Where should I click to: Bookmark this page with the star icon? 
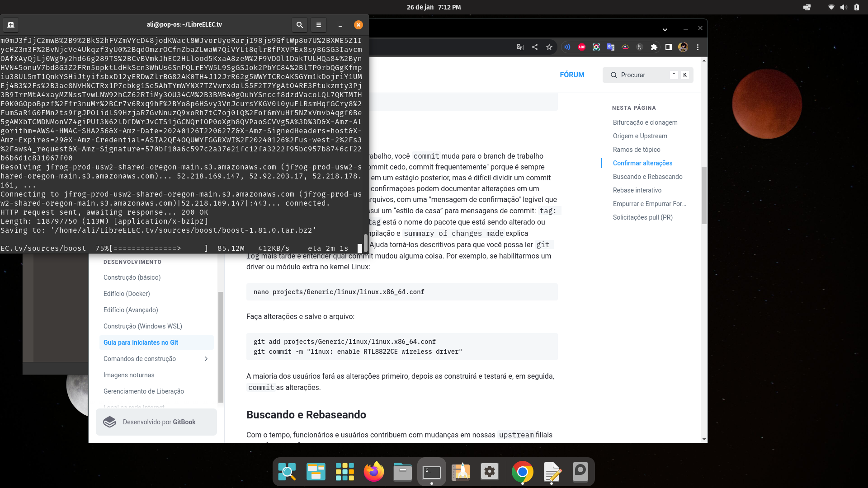(x=549, y=47)
